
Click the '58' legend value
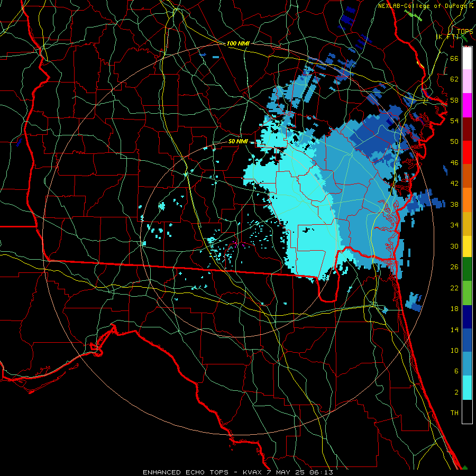click(454, 100)
